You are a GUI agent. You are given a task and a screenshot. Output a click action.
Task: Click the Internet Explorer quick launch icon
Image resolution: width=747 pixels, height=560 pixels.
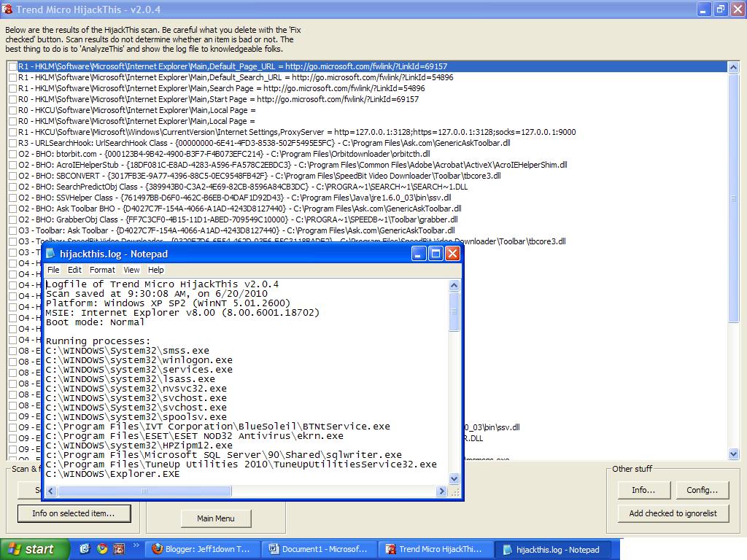[x=85, y=548]
